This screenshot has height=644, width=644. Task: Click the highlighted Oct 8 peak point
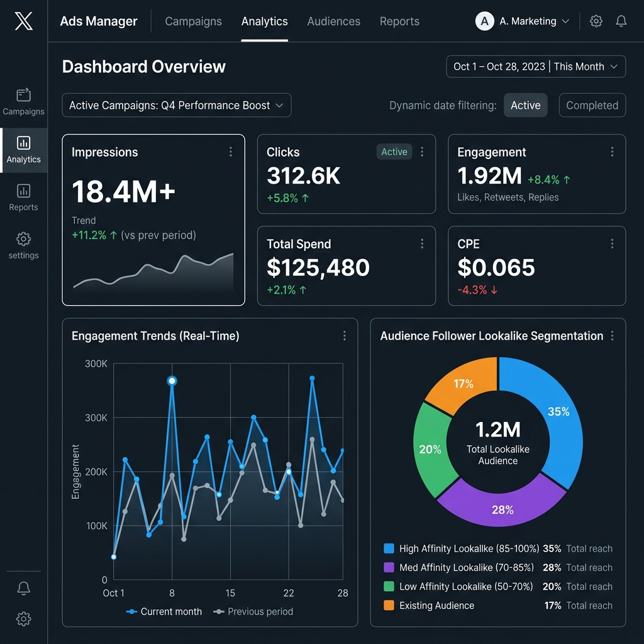[x=172, y=381]
